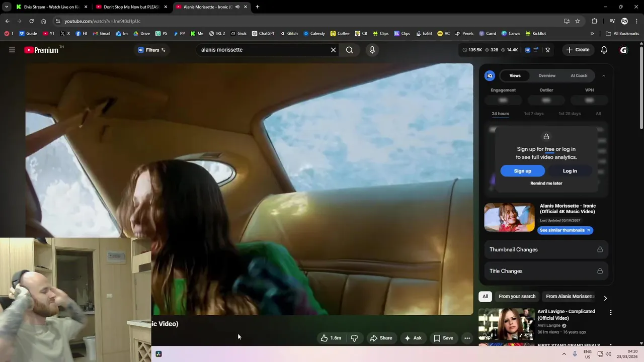
Task: Dislike the video with thumbs down
Action: tap(354, 338)
